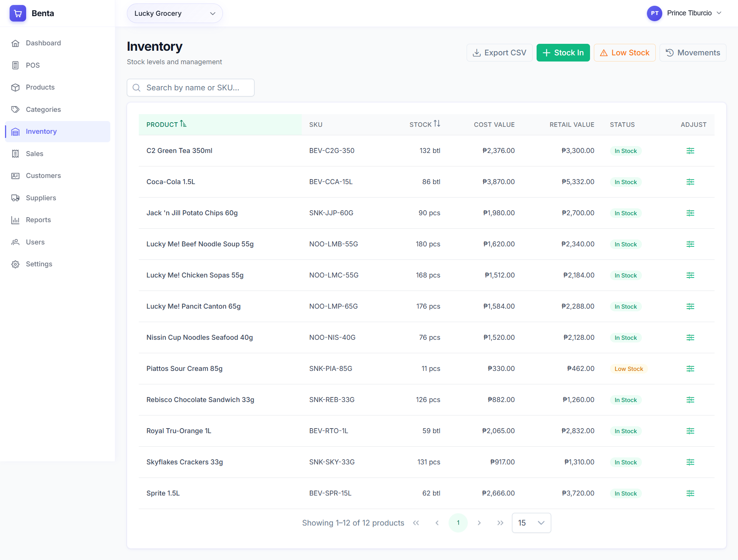This screenshot has width=738, height=560.
Task: Click the search by name or SKU field
Action: [190, 88]
